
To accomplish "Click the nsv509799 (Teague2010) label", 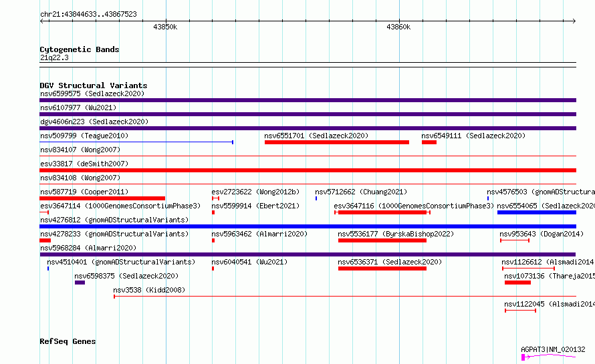I will (x=84, y=136).
